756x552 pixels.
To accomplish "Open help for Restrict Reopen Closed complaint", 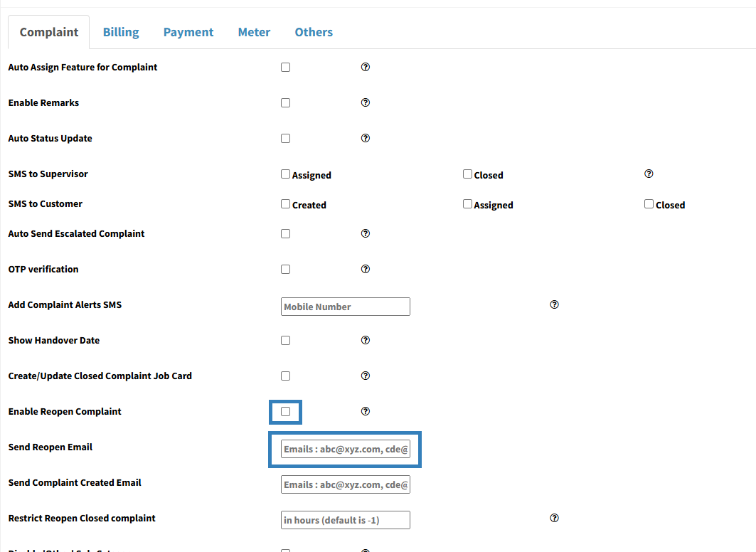I will coord(554,518).
